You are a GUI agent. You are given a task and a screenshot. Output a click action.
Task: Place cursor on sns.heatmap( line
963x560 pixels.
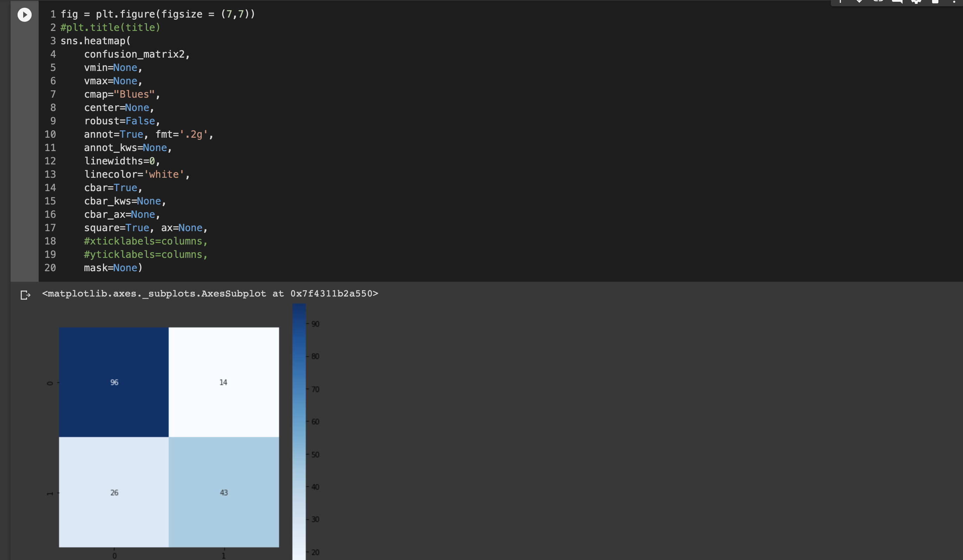coord(96,41)
